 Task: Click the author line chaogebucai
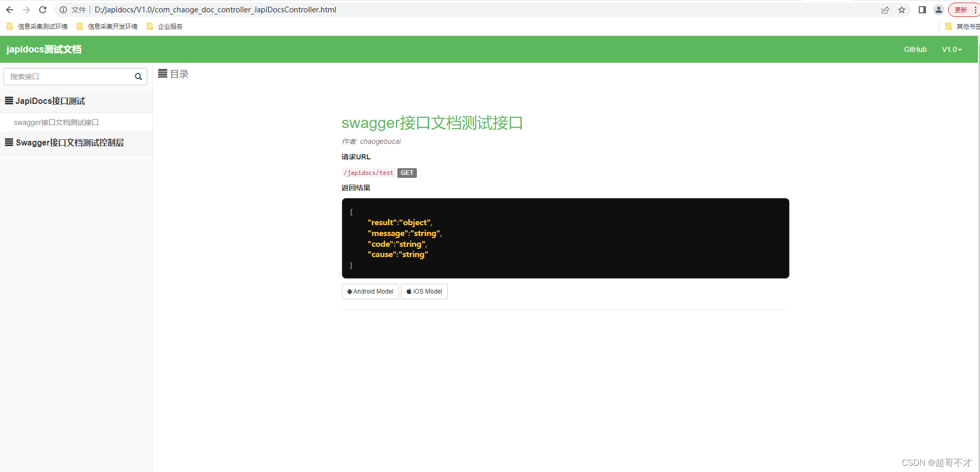371,141
